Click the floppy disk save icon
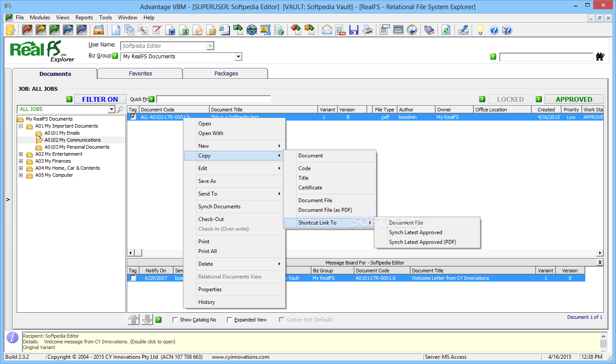This screenshot has width=616, height=364. [x=354, y=30]
